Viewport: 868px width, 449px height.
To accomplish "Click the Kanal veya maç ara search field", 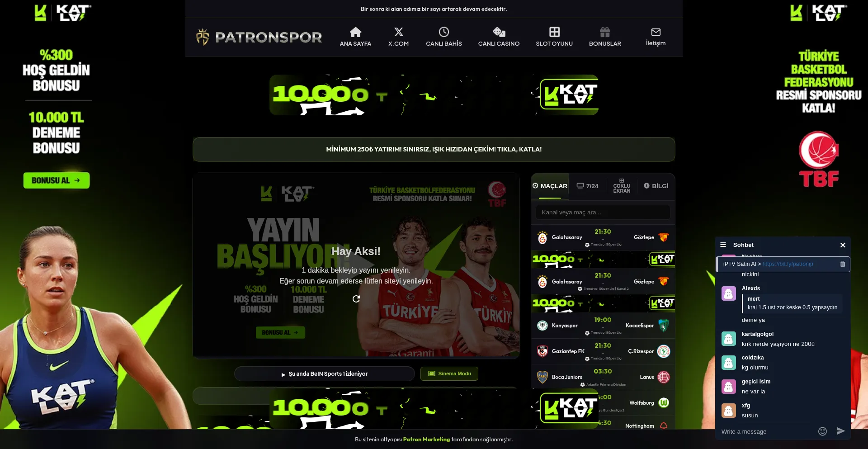I will 603,213.
